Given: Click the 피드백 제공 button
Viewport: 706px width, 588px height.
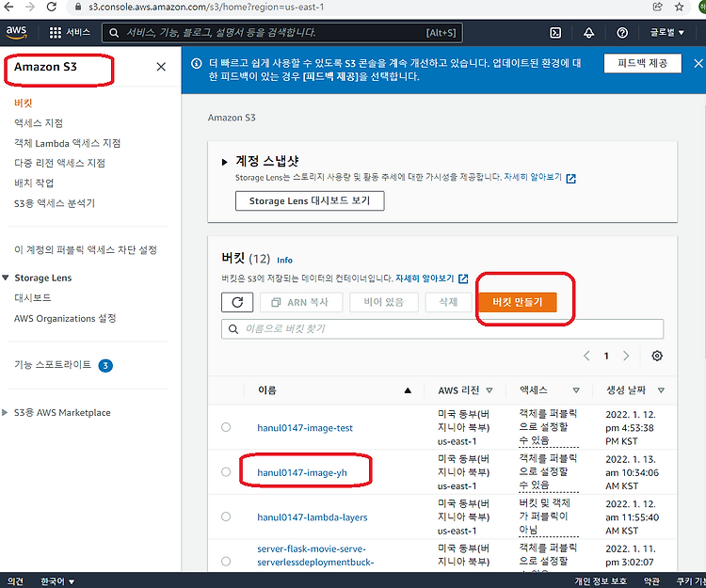Looking at the screenshot, I should click(x=643, y=63).
